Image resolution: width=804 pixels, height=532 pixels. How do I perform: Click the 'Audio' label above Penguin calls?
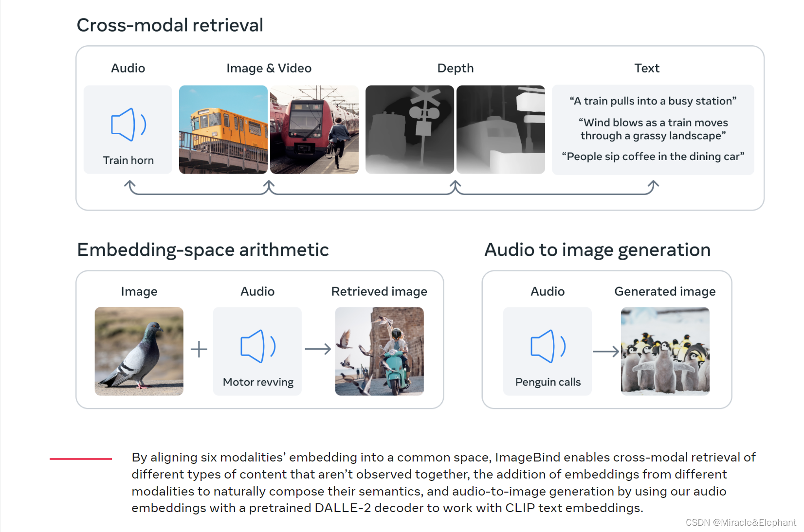pos(548,291)
